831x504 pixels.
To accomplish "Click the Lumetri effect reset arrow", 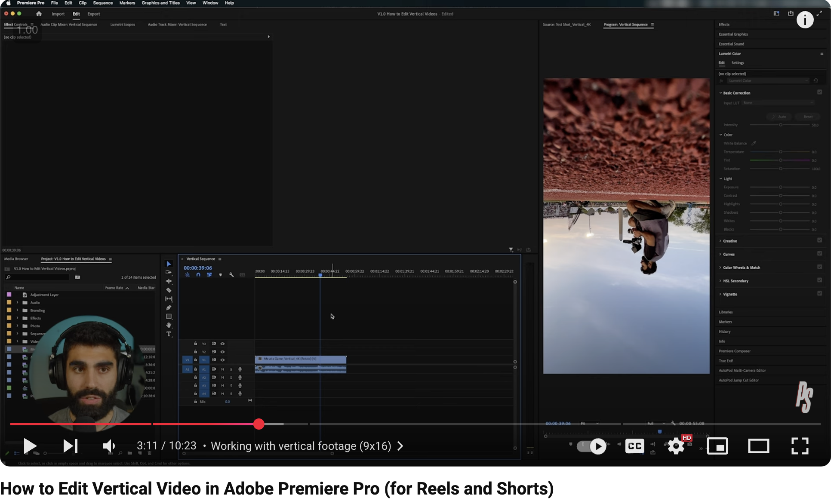I will (x=816, y=80).
